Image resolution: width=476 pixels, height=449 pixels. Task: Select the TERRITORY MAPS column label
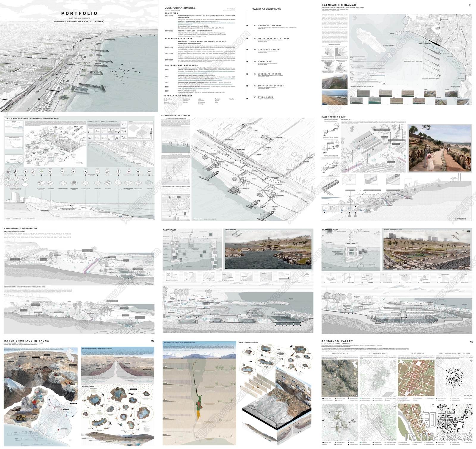coord(340,353)
